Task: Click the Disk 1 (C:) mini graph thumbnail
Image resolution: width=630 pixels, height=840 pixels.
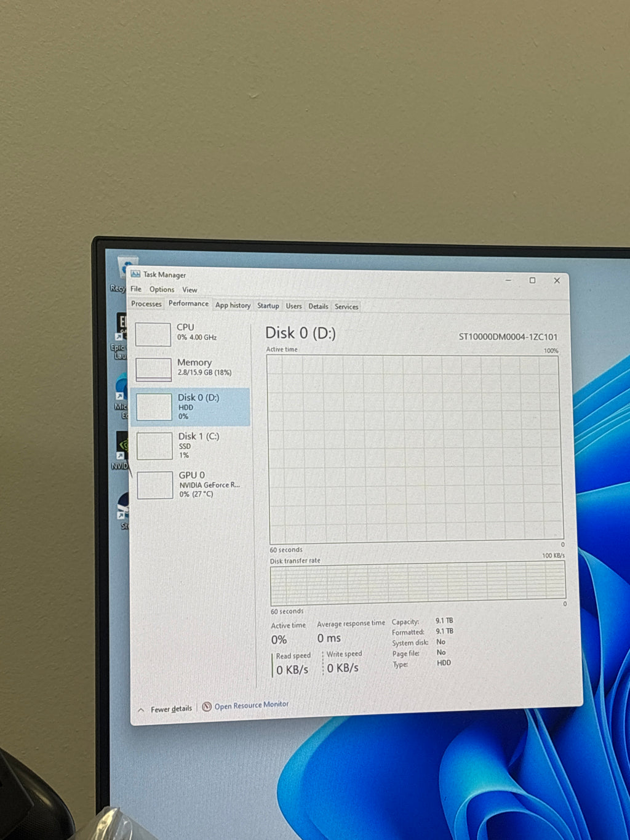Action: (x=154, y=446)
